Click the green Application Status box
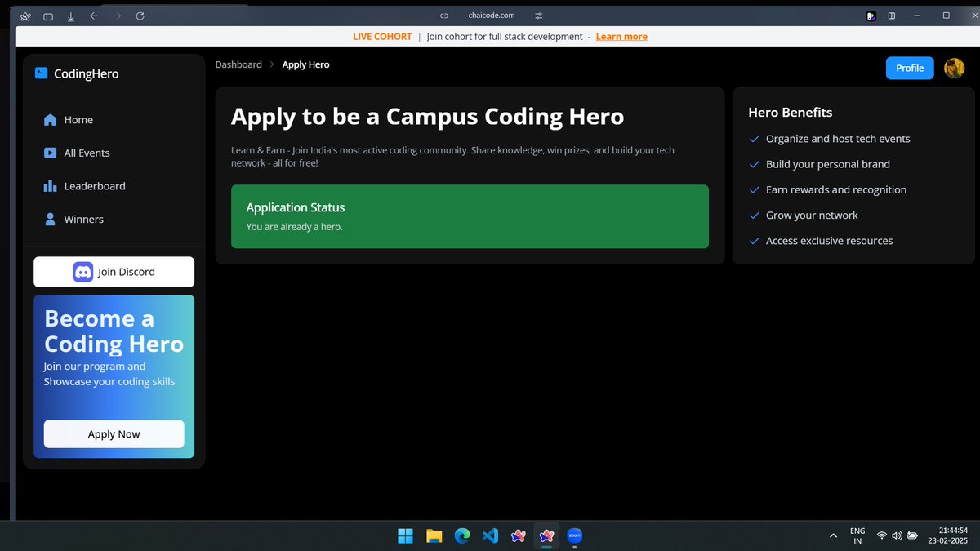980x551 pixels. pyautogui.click(x=470, y=216)
